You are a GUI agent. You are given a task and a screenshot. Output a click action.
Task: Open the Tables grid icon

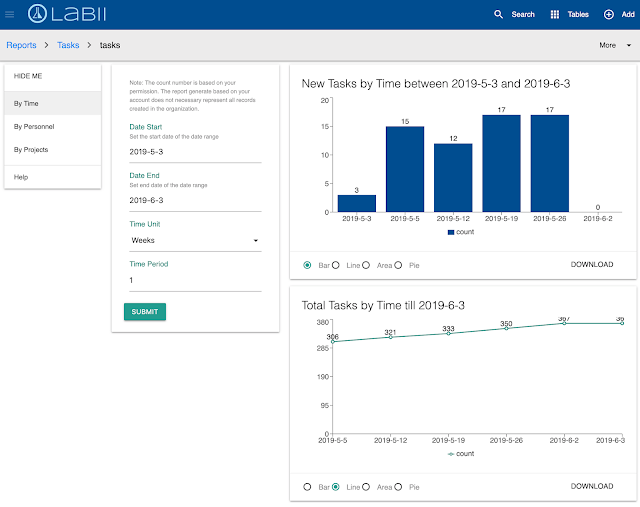tap(555, 14)
